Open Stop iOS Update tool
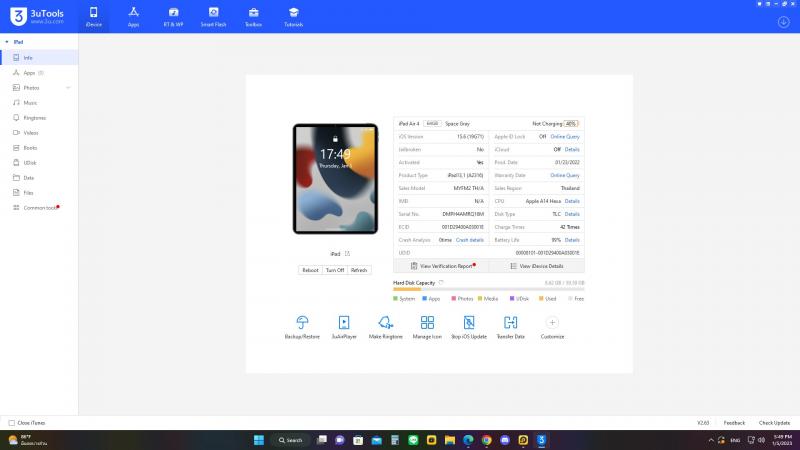The height and width of the screenshot is (450, 800). (x=469, y=327)
